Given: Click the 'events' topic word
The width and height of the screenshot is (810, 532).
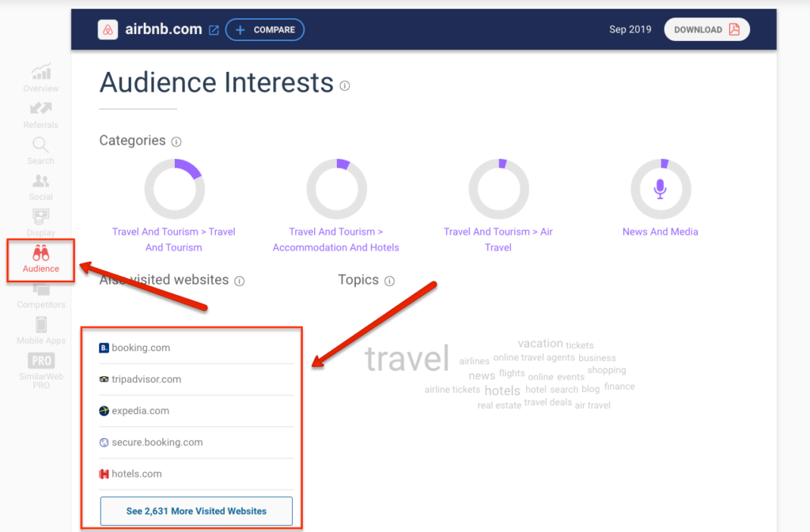Looking at the screenshot, I should (x=570, y=377).
